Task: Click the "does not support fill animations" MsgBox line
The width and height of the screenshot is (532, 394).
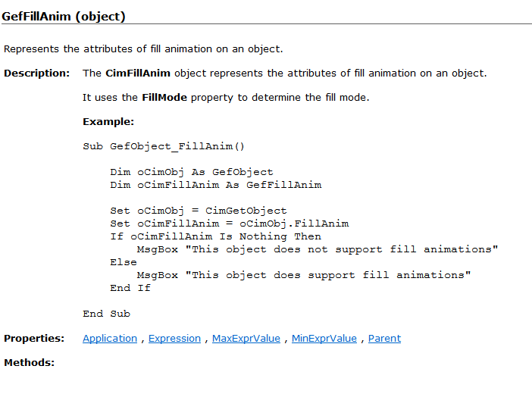Action: (318, 249)
